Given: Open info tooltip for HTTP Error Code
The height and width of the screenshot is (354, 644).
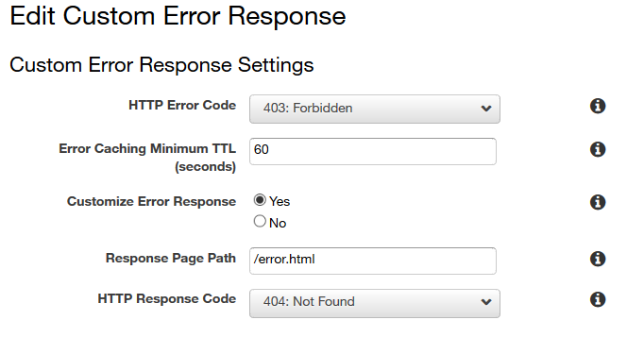Looking at the screenshot, I should pos(598,106).
